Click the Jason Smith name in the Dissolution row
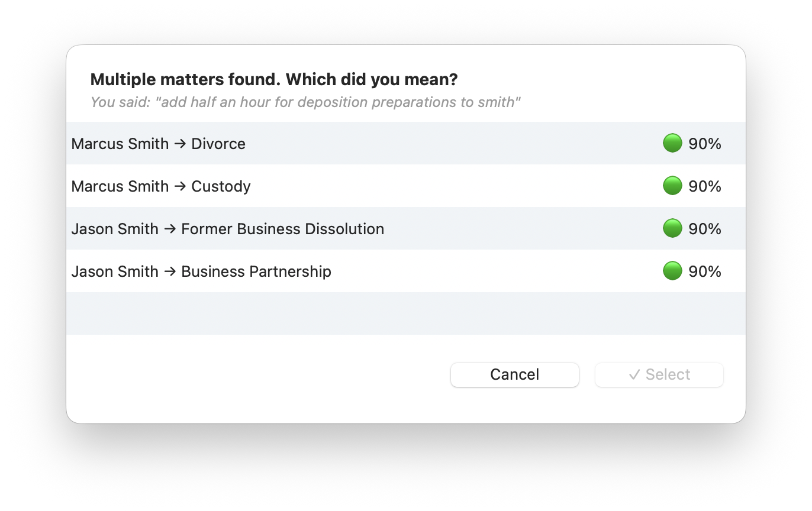 click(x=115, y=228)
